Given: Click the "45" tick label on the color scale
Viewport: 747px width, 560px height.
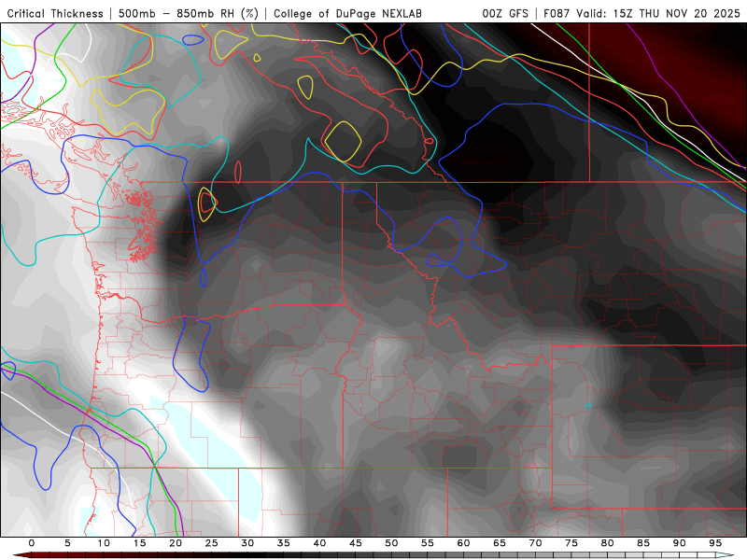Looking at the screenshot, I should 356,543.
